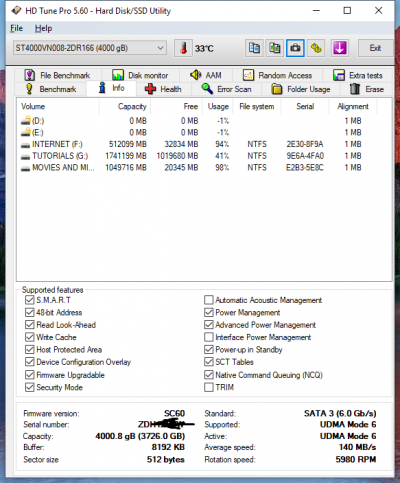The image size is (400, 483).
Task: Click the camera save screenshot icon
Action: 295,48
